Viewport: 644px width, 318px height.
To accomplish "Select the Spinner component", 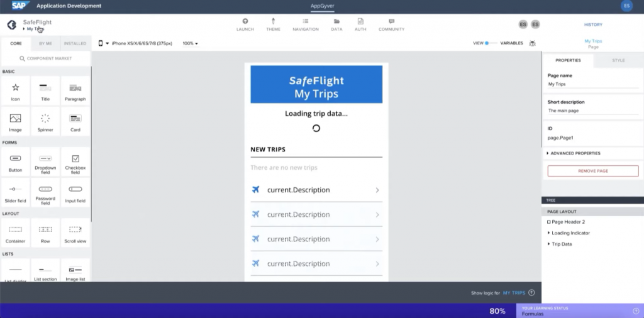I will click(45, 121).
